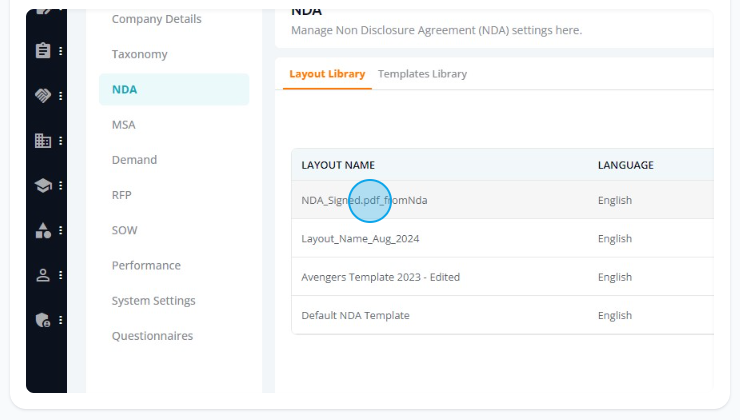Click the shield lock icon
This screenshot has width=740, height=420.
[43, 320]
